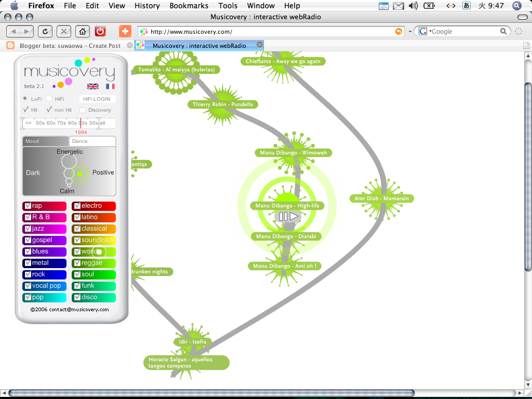The image size is (532, 399).
Task: Open the Apple menu
Action: [14, 5]
